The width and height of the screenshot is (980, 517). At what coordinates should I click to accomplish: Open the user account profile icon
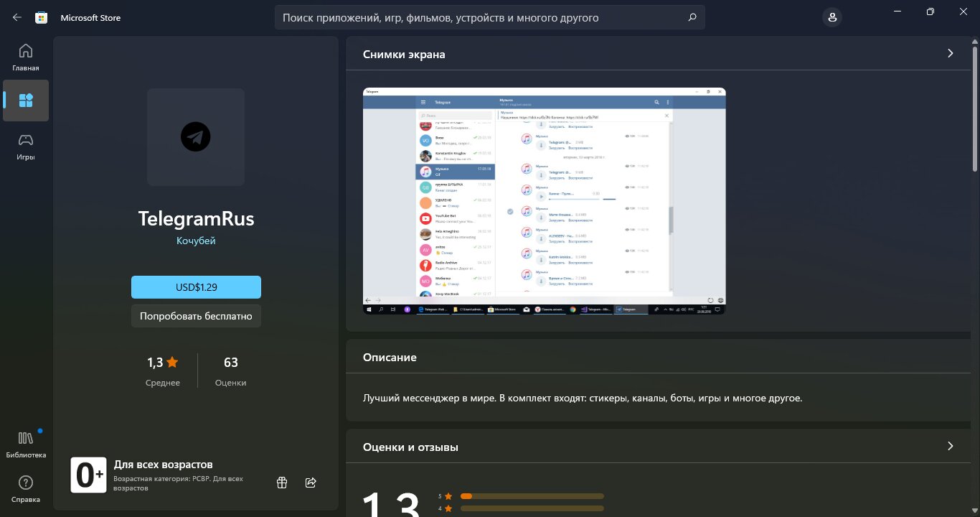831,17
